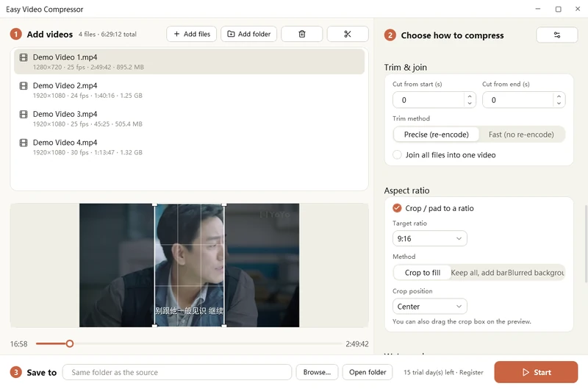Viewport: 588px width, 389px height.
Task: Open the Target ratio 9:16 dropdown
Action: pyautogui.click(x=430, y=238)
